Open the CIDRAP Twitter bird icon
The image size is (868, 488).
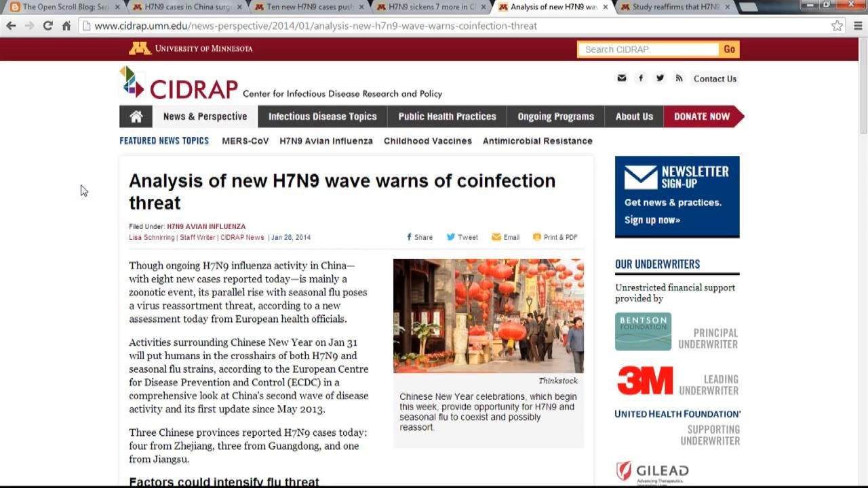click(x=660, y=79)
